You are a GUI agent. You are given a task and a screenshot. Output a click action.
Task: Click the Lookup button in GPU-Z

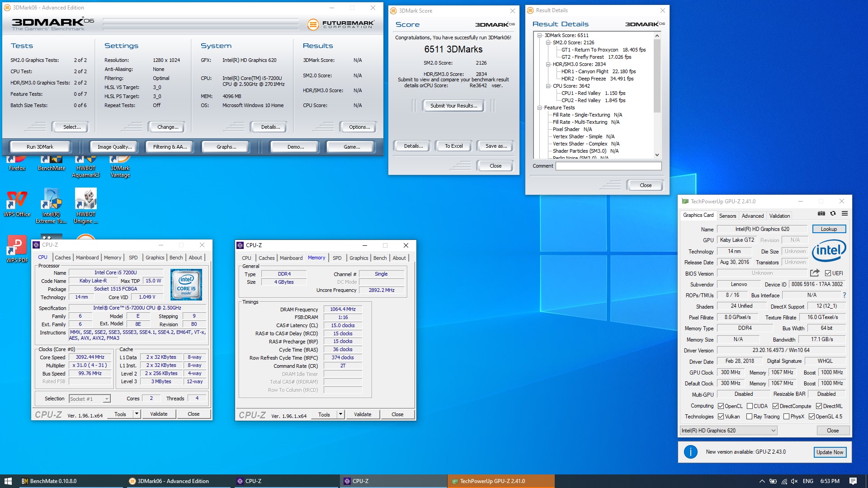click(x=829, y=229)
